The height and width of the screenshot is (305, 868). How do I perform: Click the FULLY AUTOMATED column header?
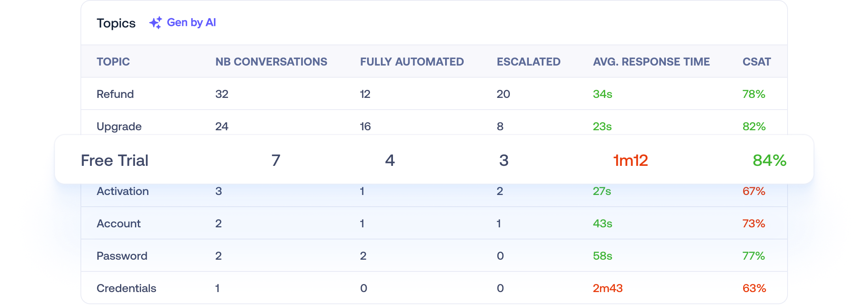412,62
